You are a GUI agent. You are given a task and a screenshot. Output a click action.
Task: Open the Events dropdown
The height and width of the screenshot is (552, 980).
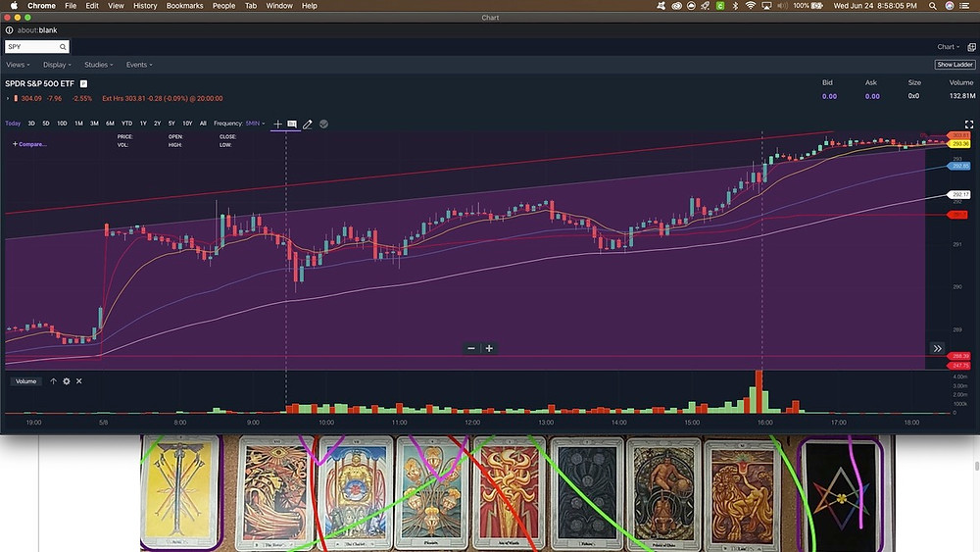(139, 65)
